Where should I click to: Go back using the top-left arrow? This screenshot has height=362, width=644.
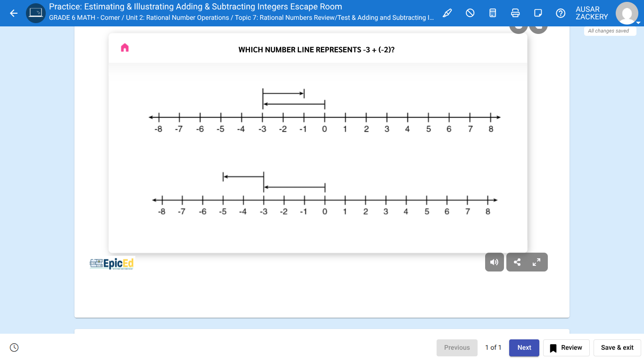[13, 13]
